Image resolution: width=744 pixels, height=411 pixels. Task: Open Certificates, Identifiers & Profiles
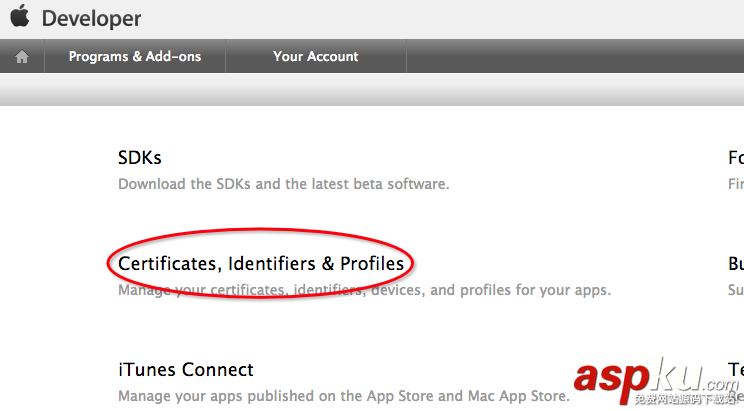tap(261, 264)
